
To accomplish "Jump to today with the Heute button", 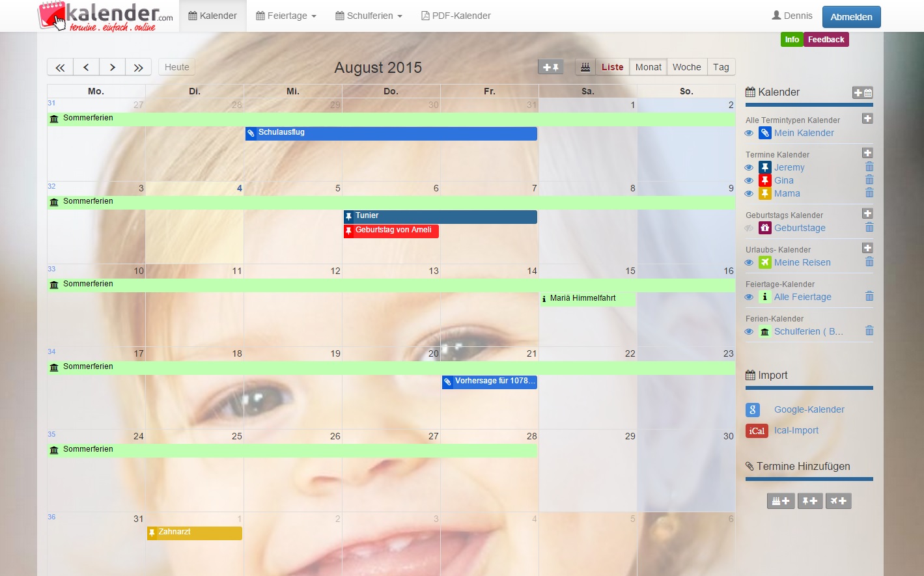I will coord(176,66).
